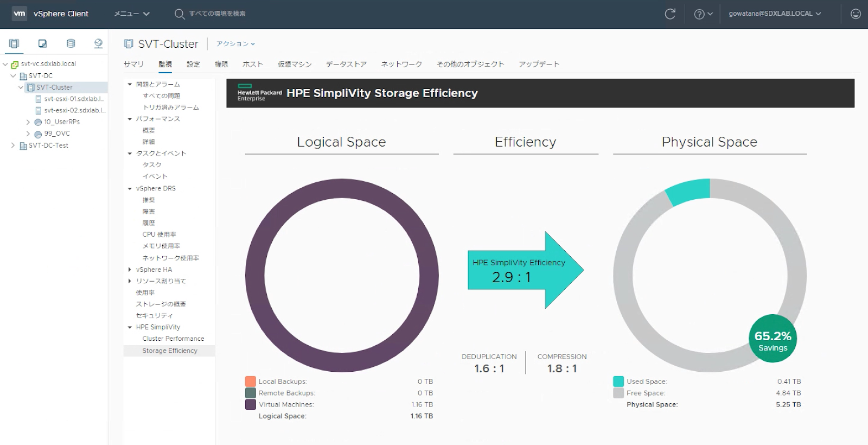Switch to the 監視 tab
Screen dimensions: 868x445
(165, 64)
